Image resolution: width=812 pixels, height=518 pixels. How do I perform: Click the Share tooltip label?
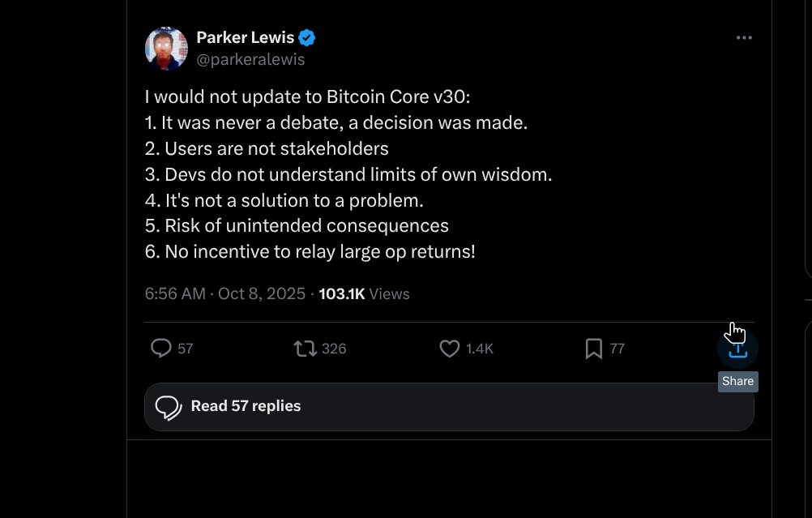738,381
